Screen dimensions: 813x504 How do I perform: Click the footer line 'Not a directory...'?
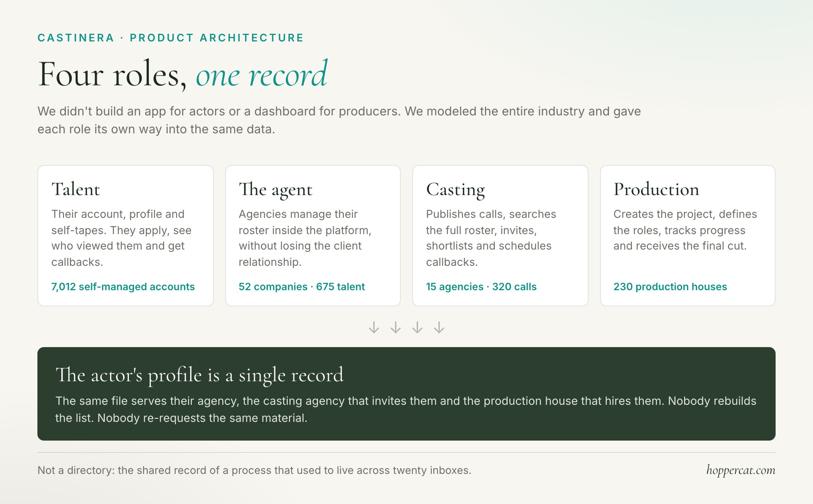point(254,470)
